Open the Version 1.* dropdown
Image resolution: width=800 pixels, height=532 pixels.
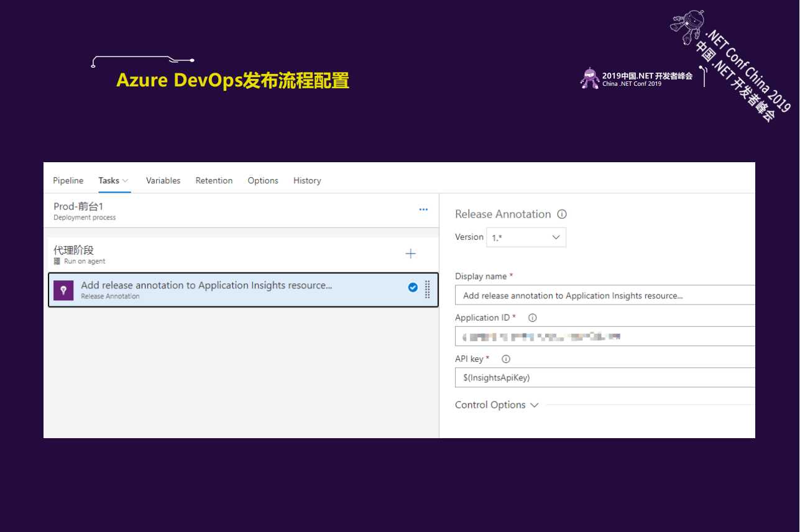coord(526,237)
